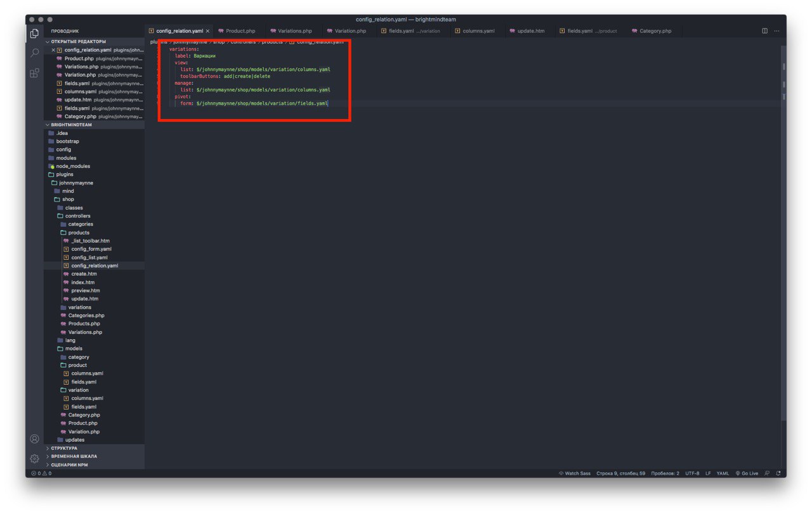Collapse the Open Editors section
The width and height of the screenshot is (812, 514).
point(94,42)
